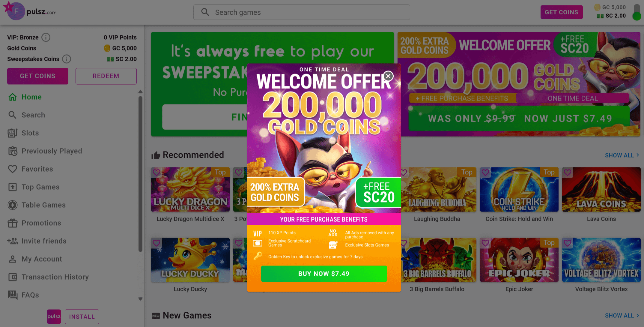Close the Welcome Offer popup
644x327 pixels.
click(x=388, y=76)
